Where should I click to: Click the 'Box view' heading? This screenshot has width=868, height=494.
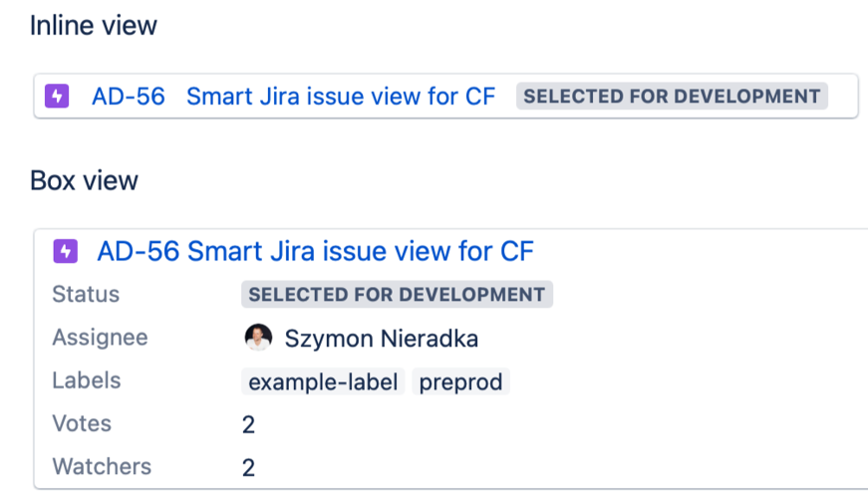(85, 180)
